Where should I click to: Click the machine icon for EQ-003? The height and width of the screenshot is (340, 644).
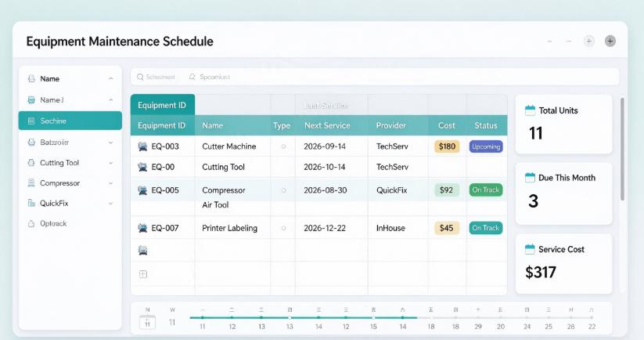(142, 146)
